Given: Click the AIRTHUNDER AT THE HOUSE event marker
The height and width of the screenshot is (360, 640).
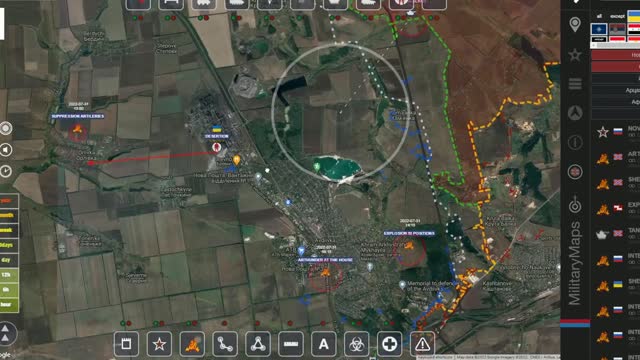Looking at the screenshot, I should [325, 272].
